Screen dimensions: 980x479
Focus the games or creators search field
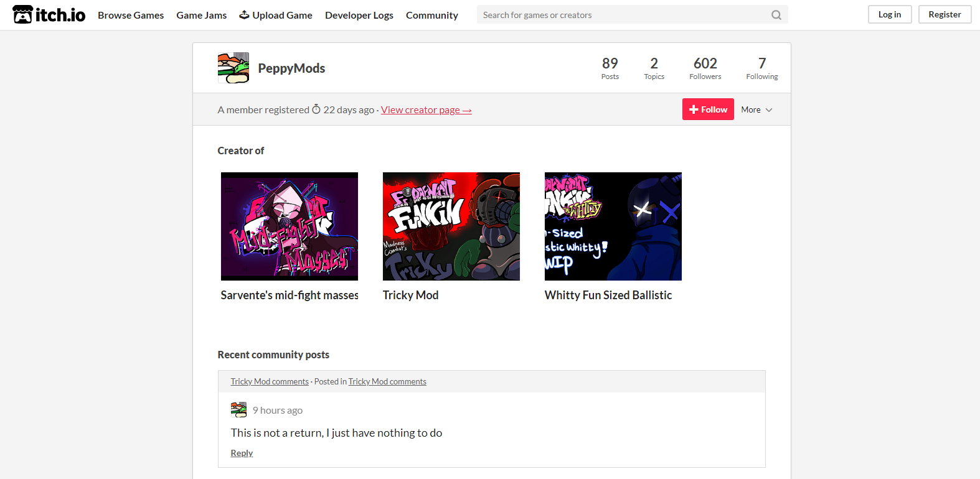(x=623, y=15)
